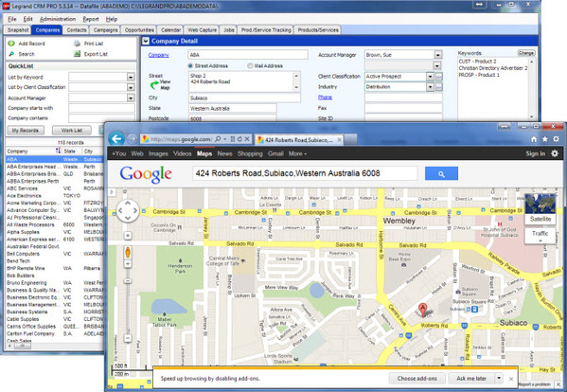567x392 pixels.
Task: Close the add-ons notification bar
Action: 511,379
